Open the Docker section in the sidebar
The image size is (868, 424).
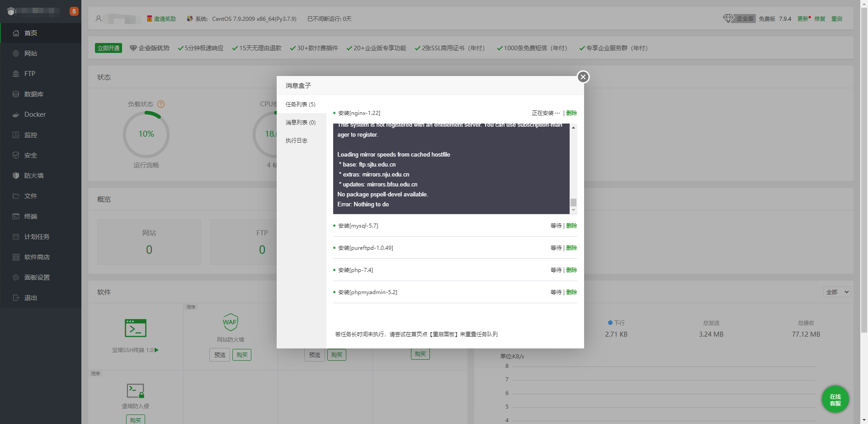click(34, 114)
